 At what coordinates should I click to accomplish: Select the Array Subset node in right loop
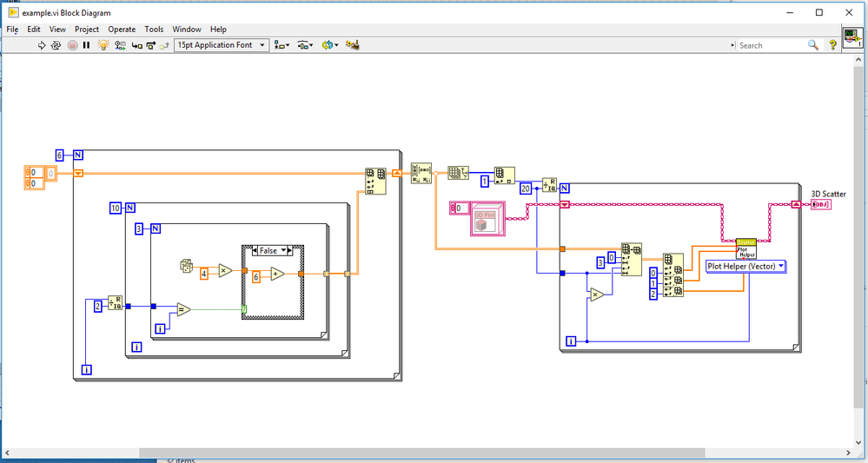pyautogui.click(x=632, y=259)
